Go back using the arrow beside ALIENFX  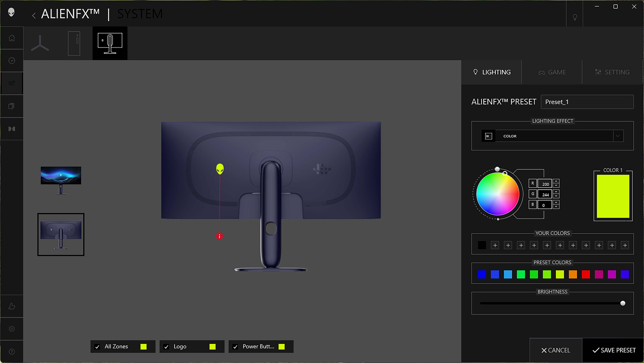coord(34,15)
